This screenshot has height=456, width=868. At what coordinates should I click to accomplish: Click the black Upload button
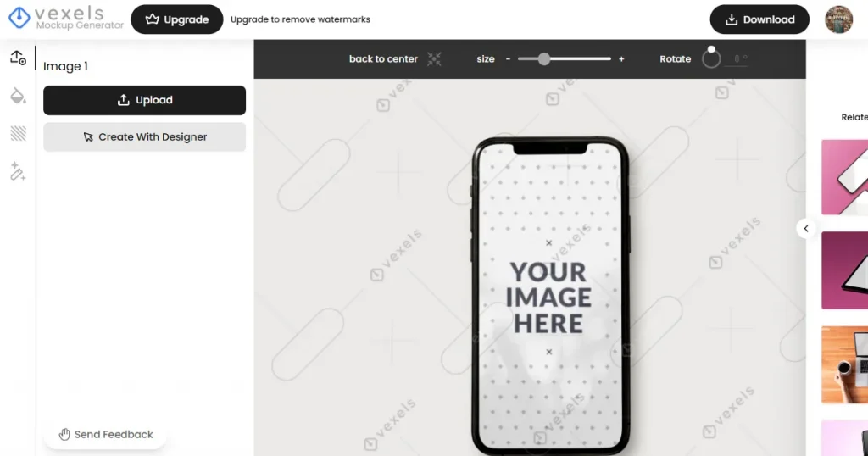coord(144,100)
